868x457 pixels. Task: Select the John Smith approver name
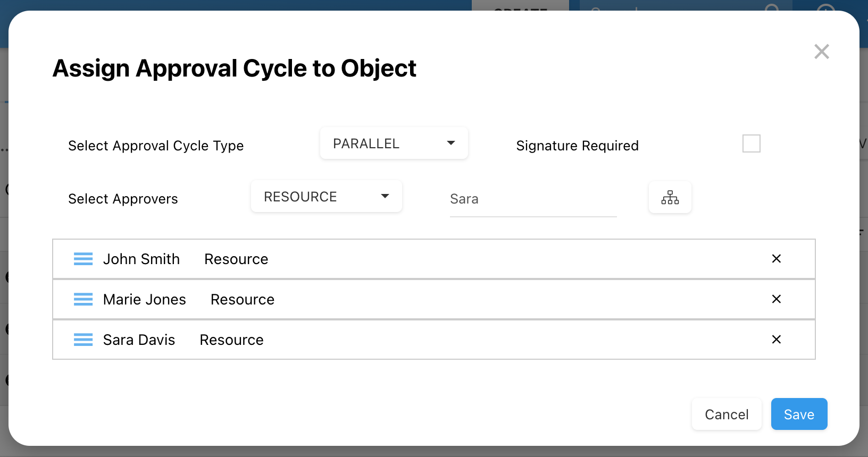[x=141, y=259]
